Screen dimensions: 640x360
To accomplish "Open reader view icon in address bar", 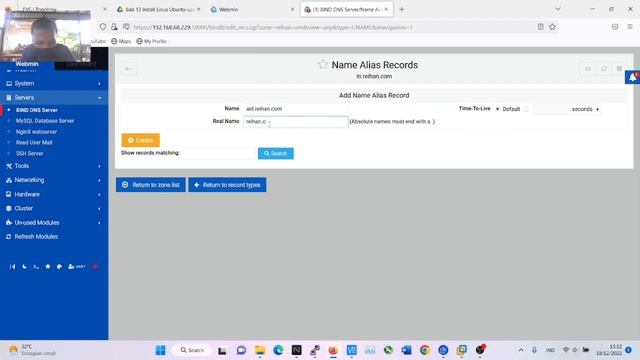I will click(540, 27).
